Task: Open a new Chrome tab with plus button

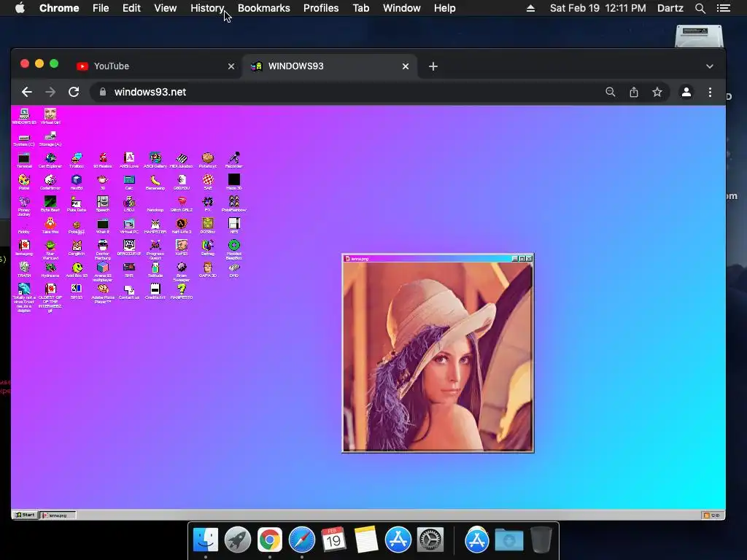Action: (x=433, y=66)
